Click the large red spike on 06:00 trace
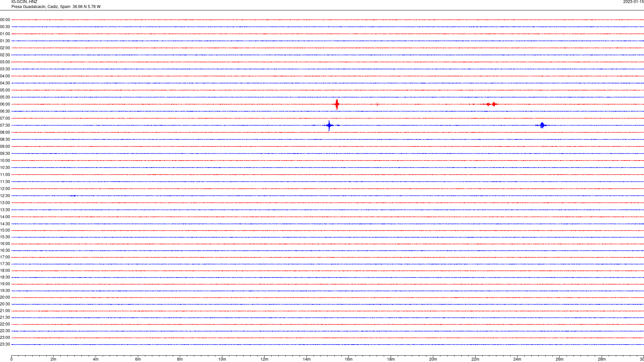The image size is (644, 362). click(x=337, y=104)
